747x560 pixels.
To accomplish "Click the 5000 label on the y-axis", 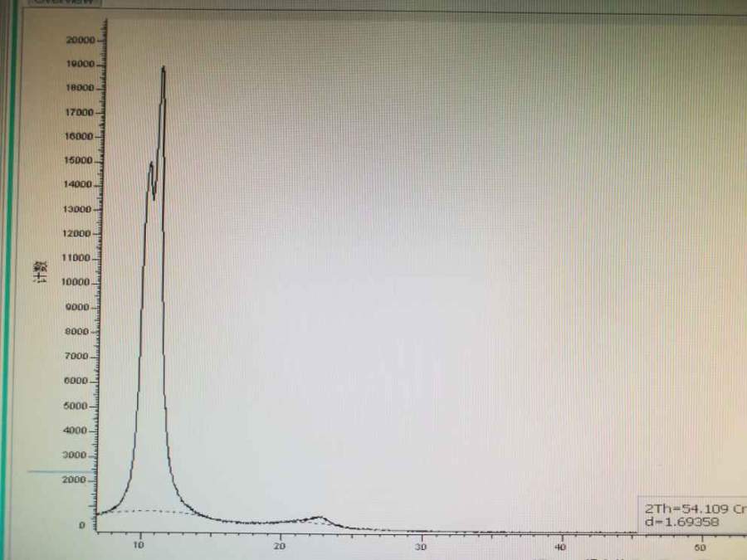I will tap(76, 407).
